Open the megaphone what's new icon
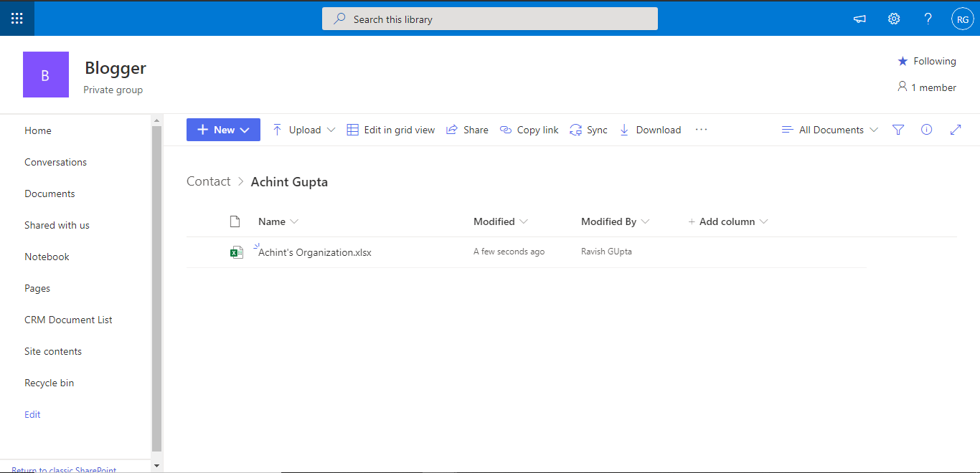 click(859, 19)
